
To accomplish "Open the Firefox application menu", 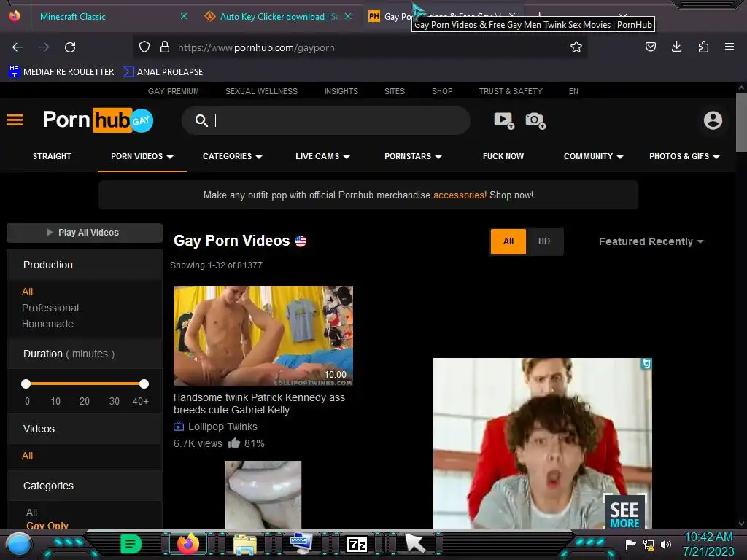I will (729, 47).
